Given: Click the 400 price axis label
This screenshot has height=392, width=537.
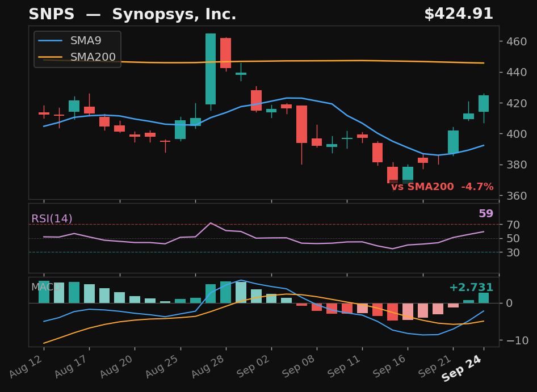Looking at the screenshot, I should tap(518, 134).
